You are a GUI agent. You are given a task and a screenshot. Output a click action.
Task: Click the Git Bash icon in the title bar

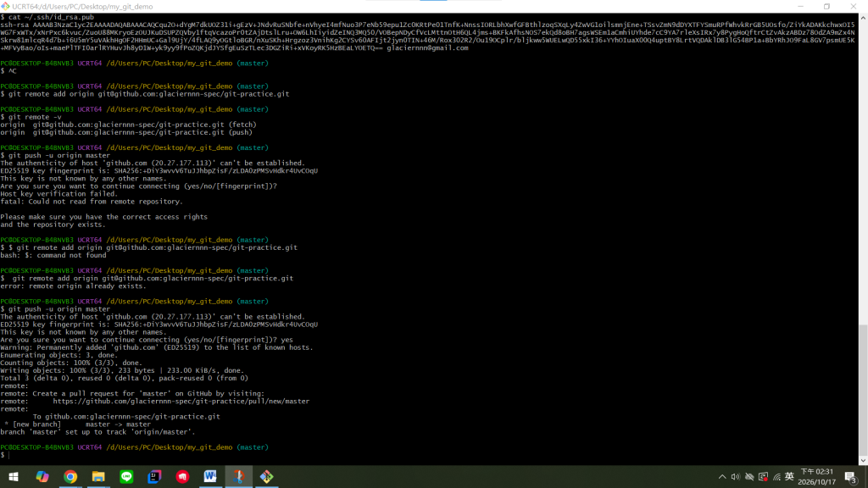click(6, 7)
